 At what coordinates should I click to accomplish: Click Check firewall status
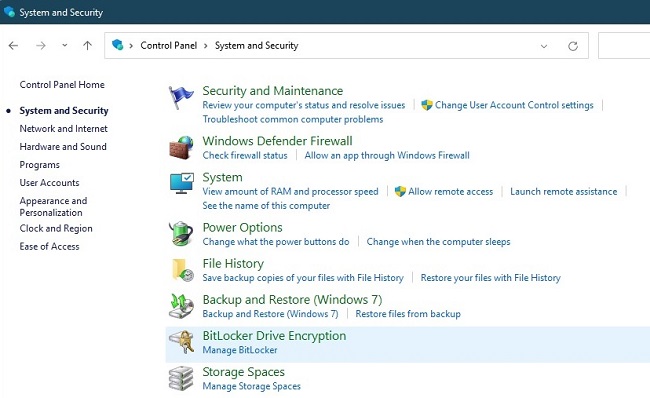pos(245,155)
